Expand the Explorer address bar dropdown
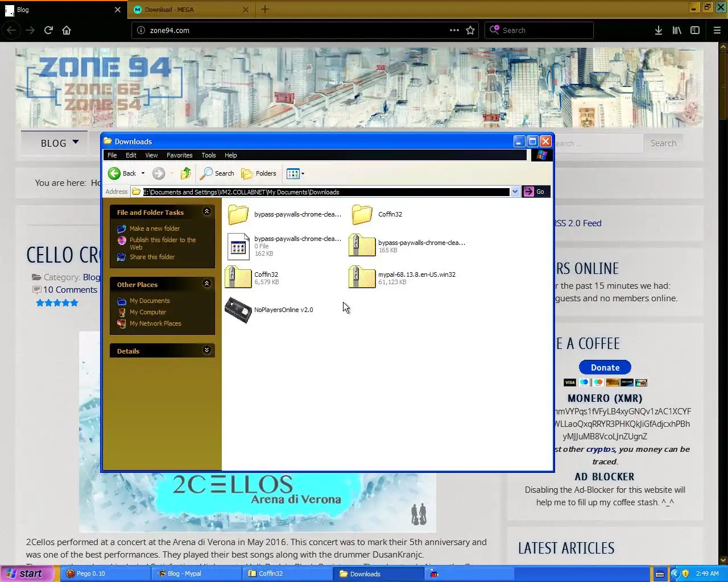The height and width of the screenshot is (582, 728). click(x=515, y=192)
